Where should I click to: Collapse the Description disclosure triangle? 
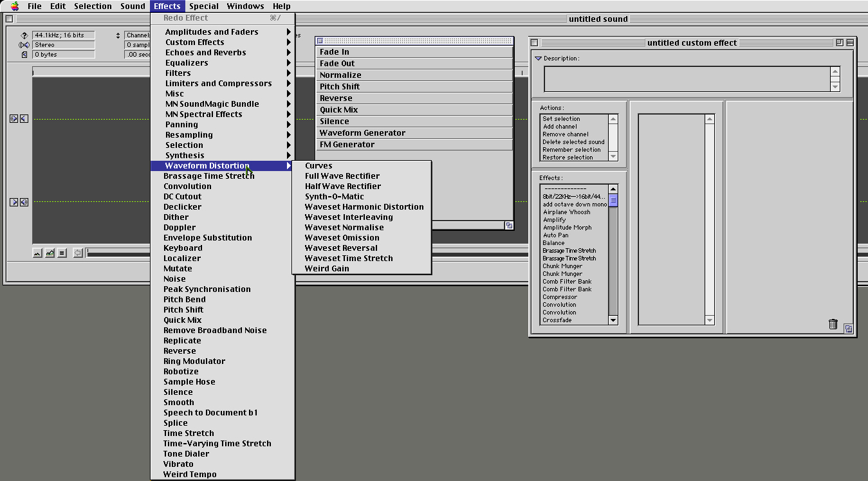tap(539, 59)
